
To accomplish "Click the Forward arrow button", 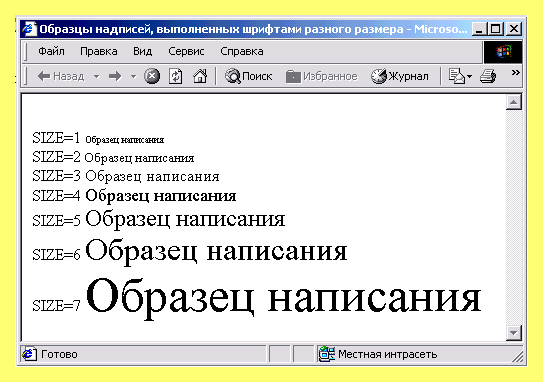I will [x=115, y=76].
